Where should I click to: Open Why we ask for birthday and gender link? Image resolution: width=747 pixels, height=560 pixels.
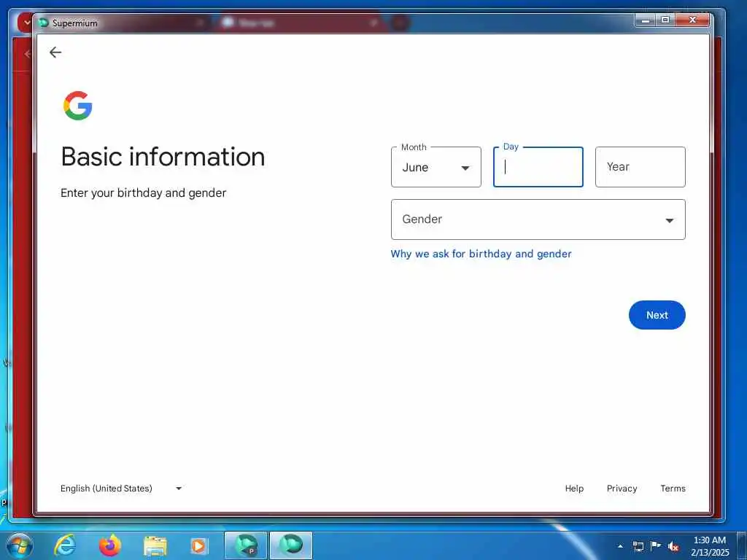(x=481, y=254)
